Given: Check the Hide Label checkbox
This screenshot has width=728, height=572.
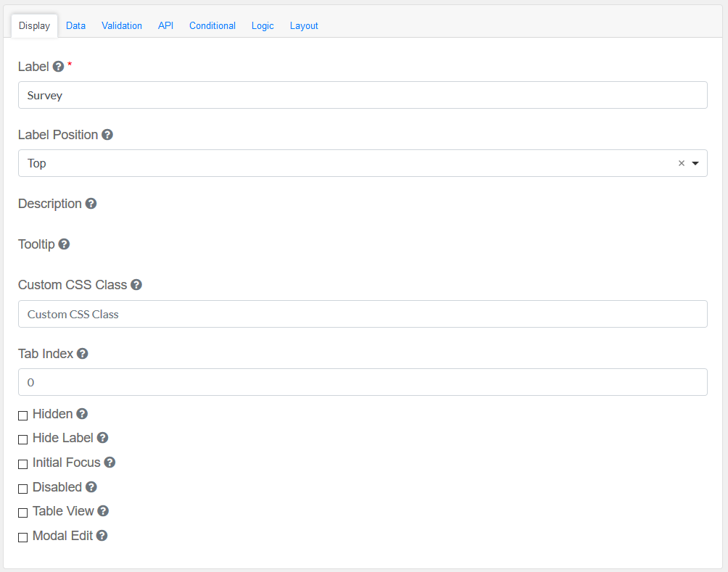Looking at the screenshot, I should pos(23,439).
